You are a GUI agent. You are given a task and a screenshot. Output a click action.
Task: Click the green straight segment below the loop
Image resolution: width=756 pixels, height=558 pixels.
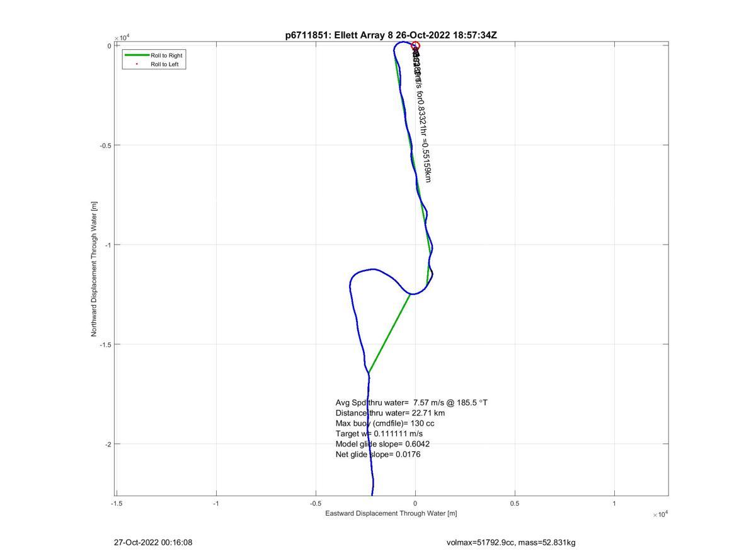[x=389, y=333]
